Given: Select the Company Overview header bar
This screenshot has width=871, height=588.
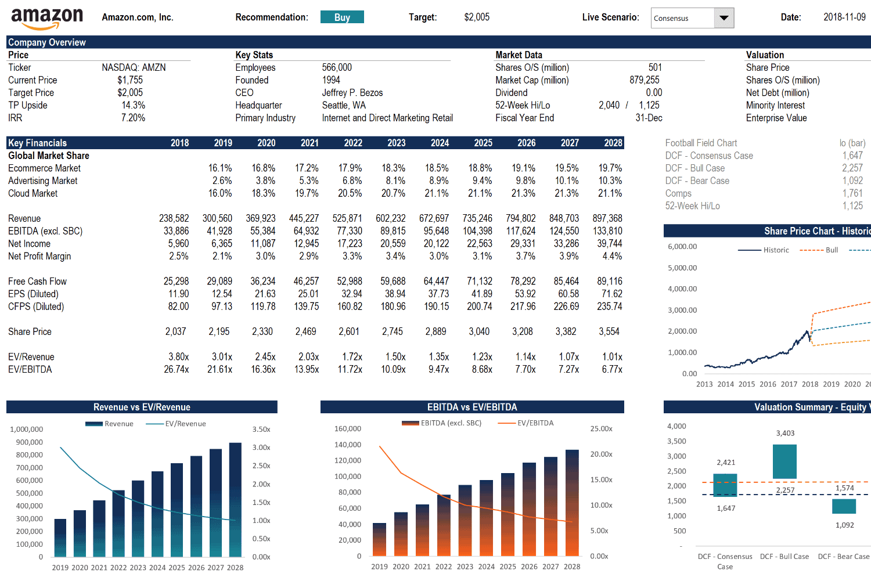Looking at the screenshot, I should pos(438,42).
